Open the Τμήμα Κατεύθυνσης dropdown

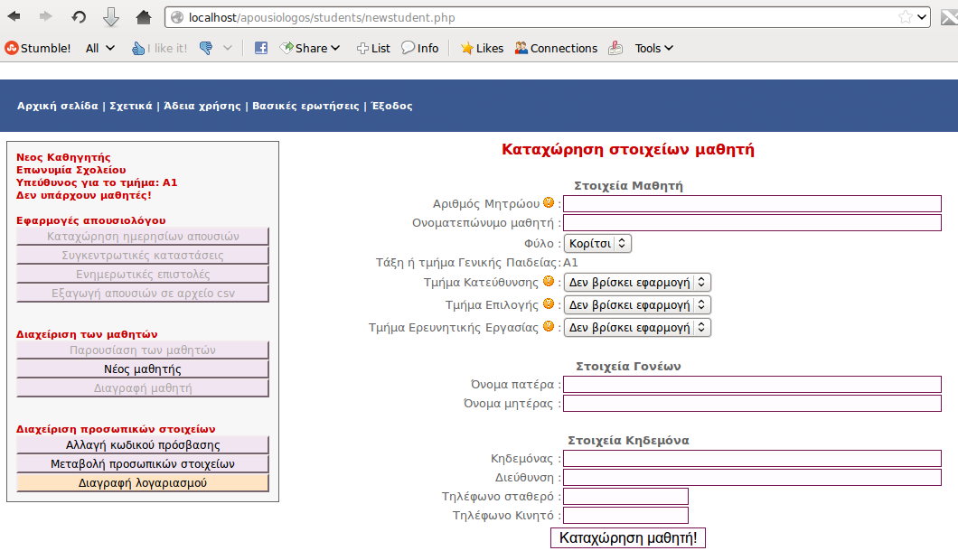[637, 281]
